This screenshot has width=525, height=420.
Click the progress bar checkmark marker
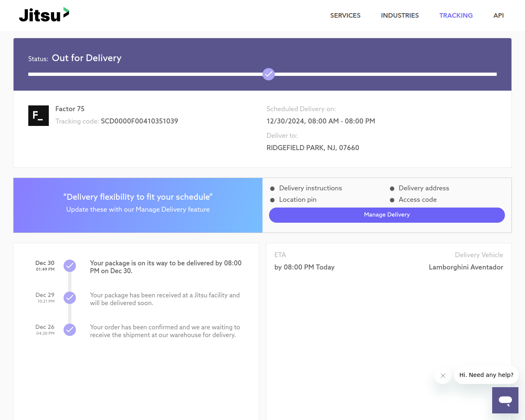tap(269, 74)
